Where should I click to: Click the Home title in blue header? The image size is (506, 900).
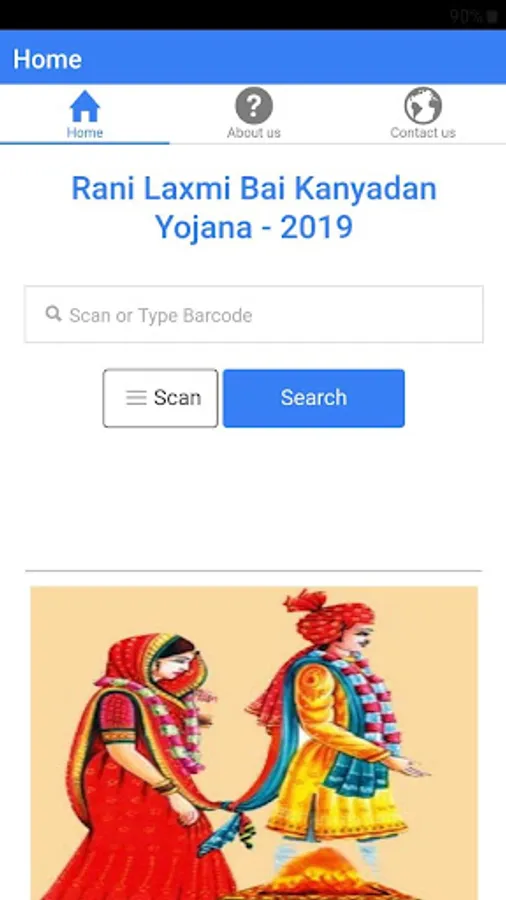tap(47, 59)
